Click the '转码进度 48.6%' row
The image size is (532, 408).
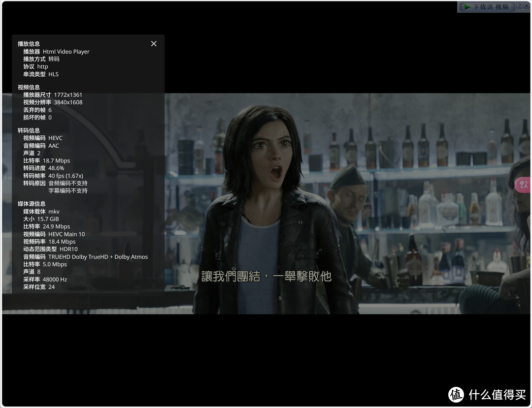click(x=43, y=168)
